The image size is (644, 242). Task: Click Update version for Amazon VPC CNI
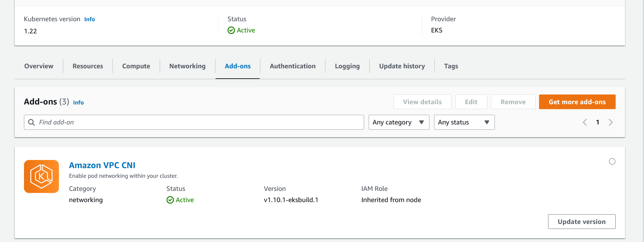pyautogui.click(x=582, y=222)
